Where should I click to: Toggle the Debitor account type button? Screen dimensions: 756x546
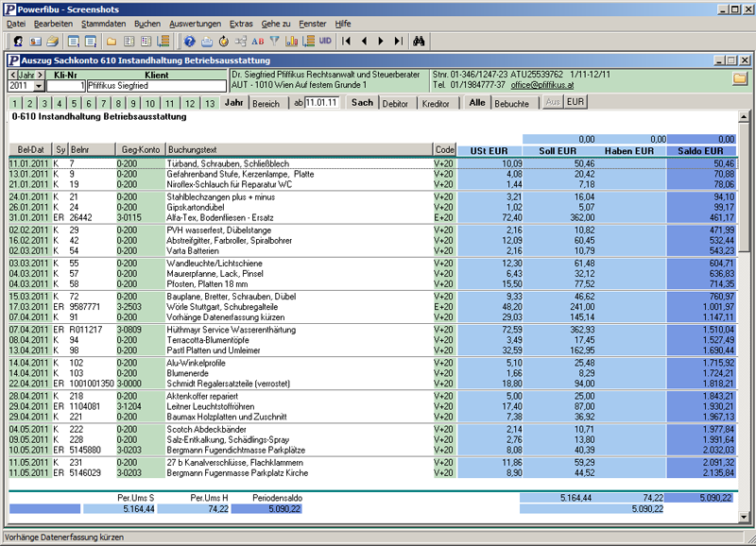[x=395, y=103]
